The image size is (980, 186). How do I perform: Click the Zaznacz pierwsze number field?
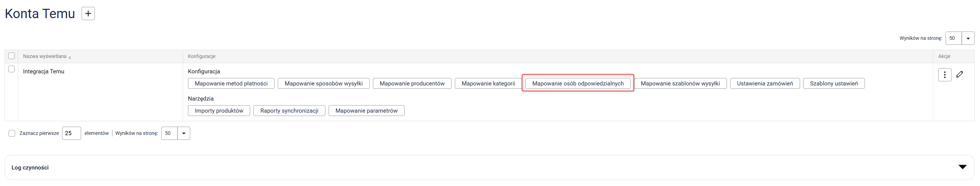point(71,134)
